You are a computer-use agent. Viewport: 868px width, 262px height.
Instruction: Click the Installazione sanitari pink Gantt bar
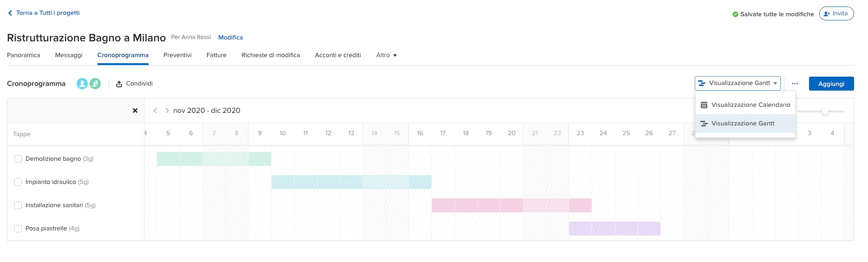click(x=511, y=205)
